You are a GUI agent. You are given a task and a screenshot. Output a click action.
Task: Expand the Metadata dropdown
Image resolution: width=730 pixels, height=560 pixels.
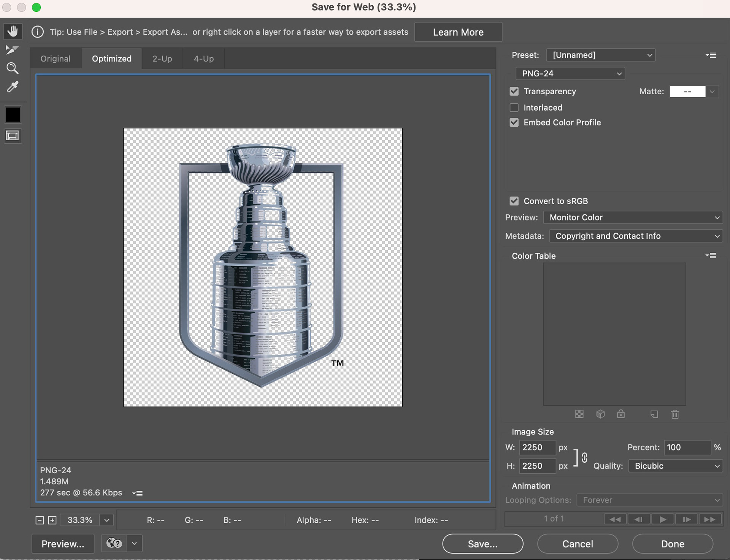[x=636, y=236]
